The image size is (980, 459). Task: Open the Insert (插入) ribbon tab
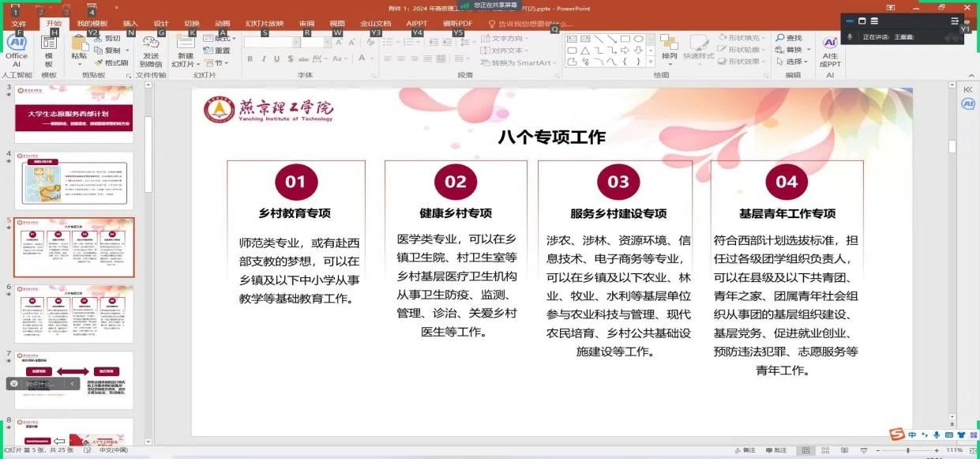130,24
